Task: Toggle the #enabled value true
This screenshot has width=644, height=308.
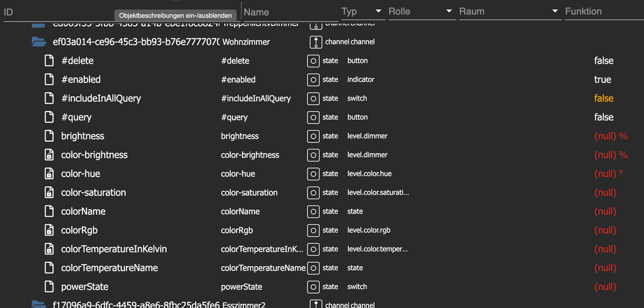Action: pyautogui.click(x=602, y=79)
